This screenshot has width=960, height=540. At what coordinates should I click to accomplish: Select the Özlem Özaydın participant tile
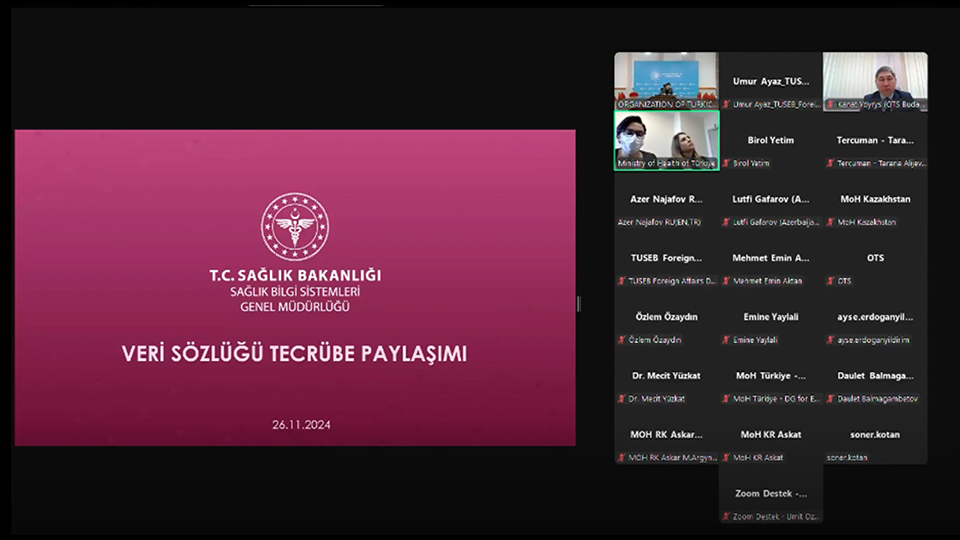point(666,326)
